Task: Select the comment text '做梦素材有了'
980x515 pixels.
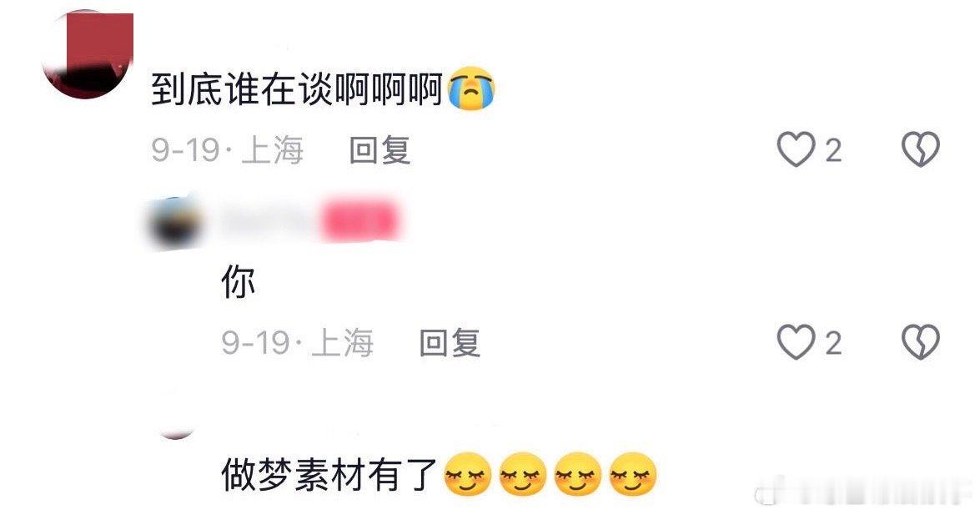Action: (x=329, y=474)
